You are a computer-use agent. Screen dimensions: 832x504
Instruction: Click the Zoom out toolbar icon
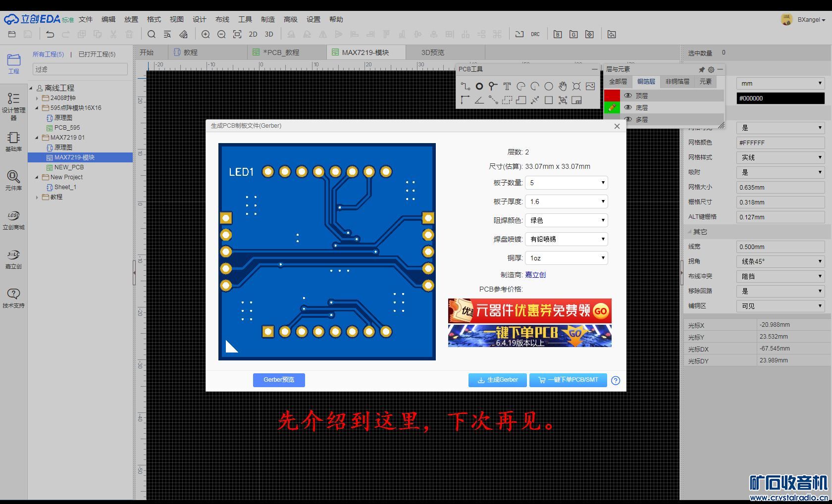coord(221,34)
